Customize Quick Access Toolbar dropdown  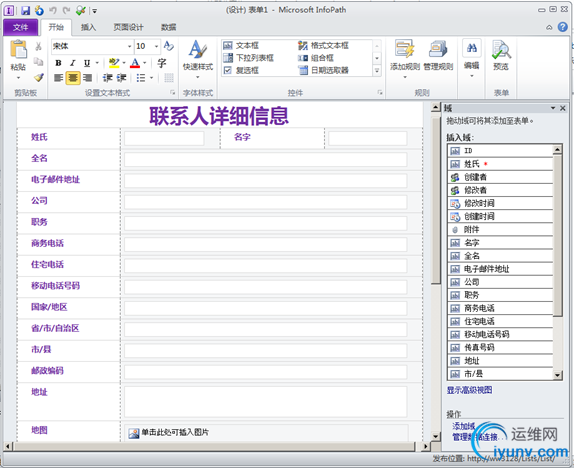94,11
